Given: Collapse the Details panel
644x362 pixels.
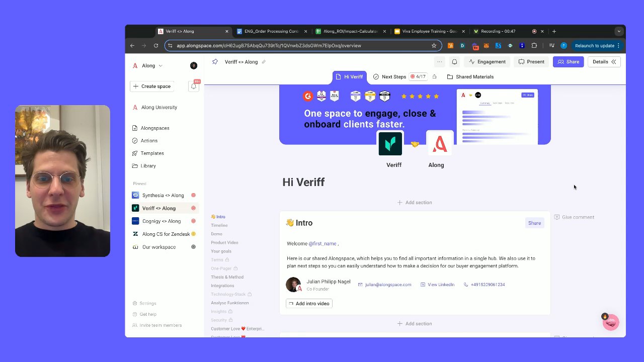Looking at the screenshot, I should click(x=604, y=62).
